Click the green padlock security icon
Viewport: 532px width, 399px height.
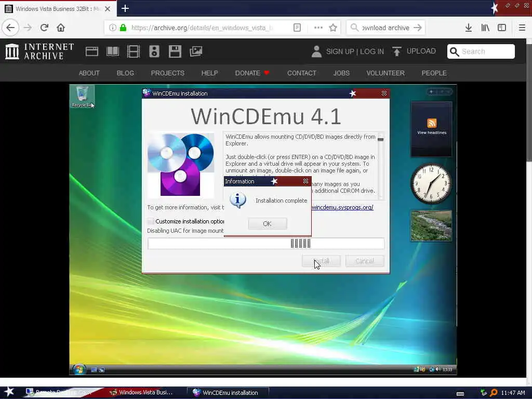[x=123, y=28]
